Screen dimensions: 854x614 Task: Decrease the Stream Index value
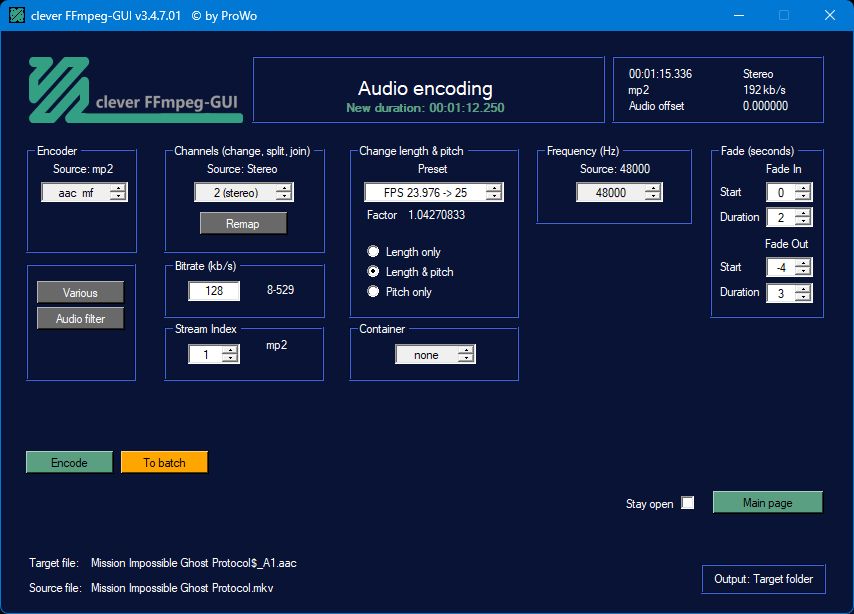[230, 359]
